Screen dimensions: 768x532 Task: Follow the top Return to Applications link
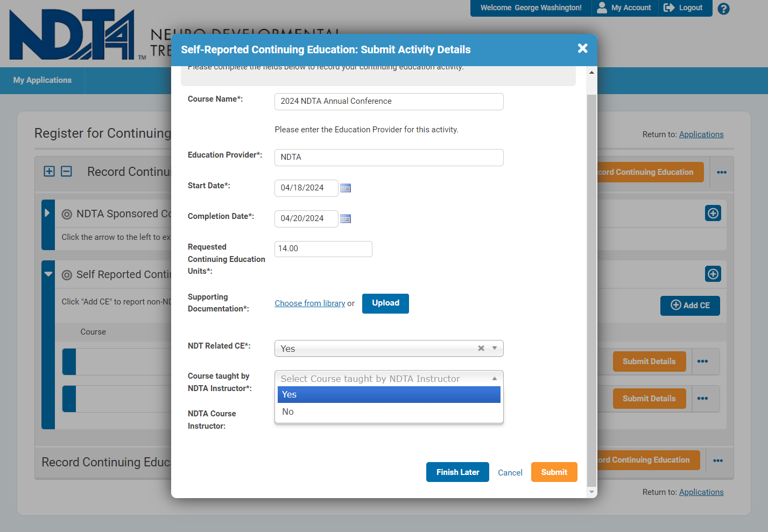tap(701, 134)
